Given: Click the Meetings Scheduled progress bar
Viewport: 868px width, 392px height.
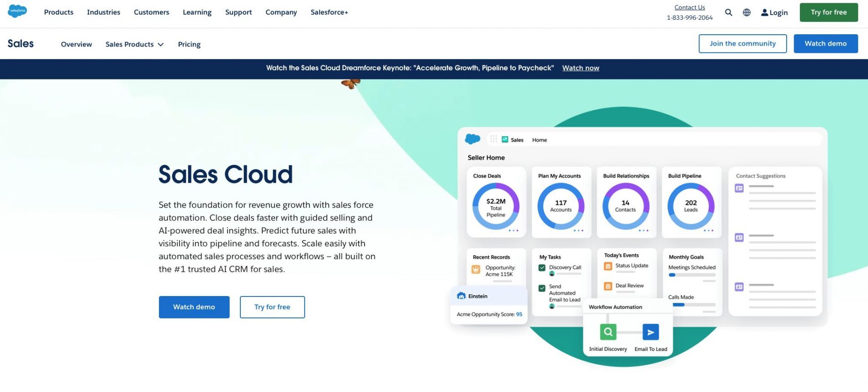Looking at the screenshot, I should coord(692,275).
